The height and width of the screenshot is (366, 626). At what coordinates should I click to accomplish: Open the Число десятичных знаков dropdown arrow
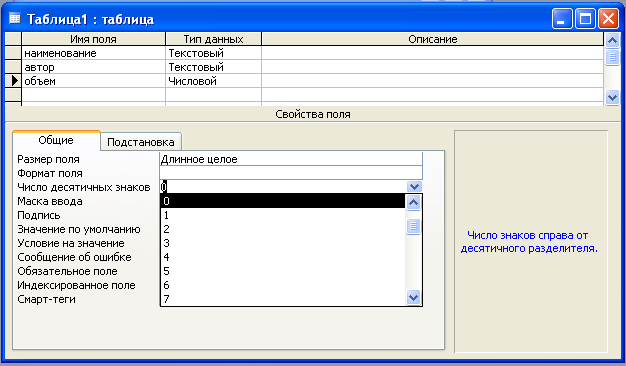pos(414,186)
